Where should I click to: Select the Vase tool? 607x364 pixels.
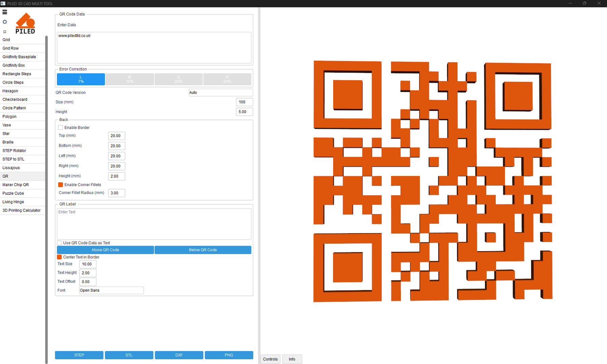pos(23,125)
